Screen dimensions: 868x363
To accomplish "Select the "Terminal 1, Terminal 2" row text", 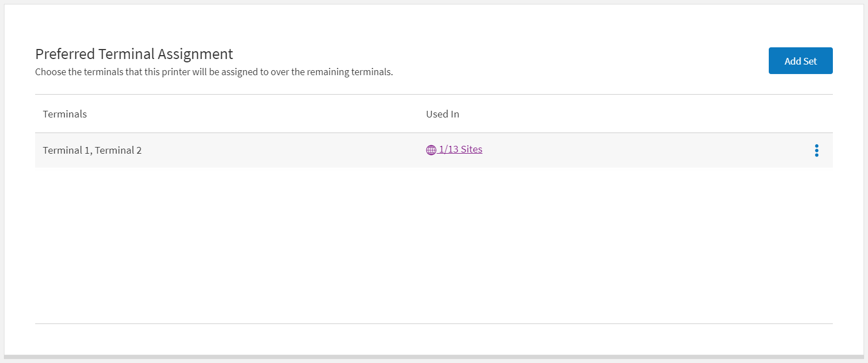I will 92,150.
